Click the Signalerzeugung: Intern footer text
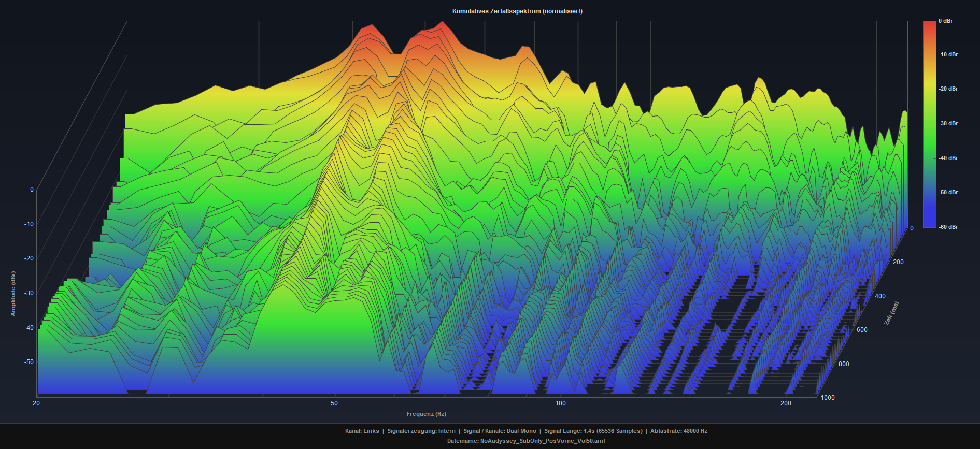980x449 pixels. 421,431
